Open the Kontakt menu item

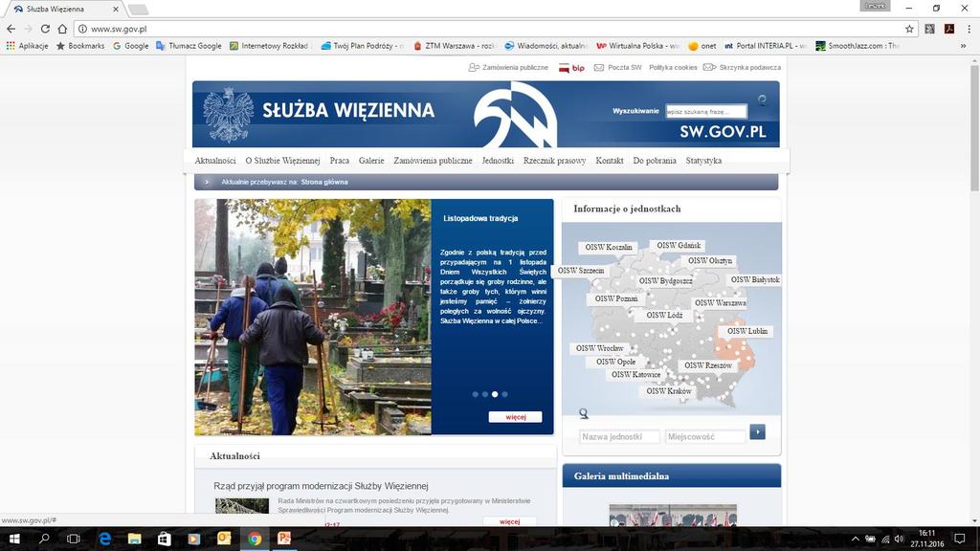(x=610, y=161)
